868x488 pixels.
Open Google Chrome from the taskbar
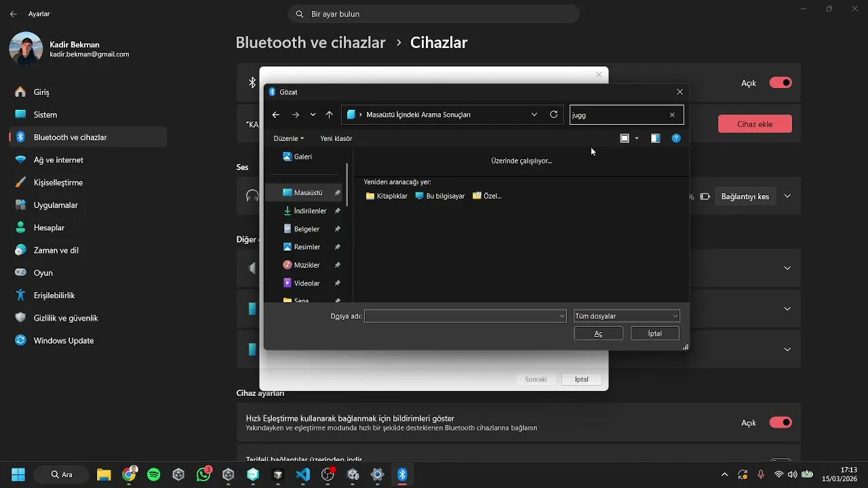tap(129, 474)
